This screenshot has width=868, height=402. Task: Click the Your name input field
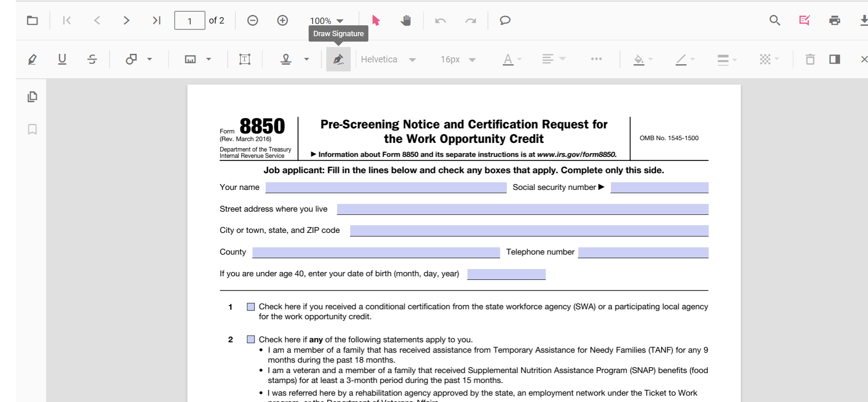pos(386,188)
